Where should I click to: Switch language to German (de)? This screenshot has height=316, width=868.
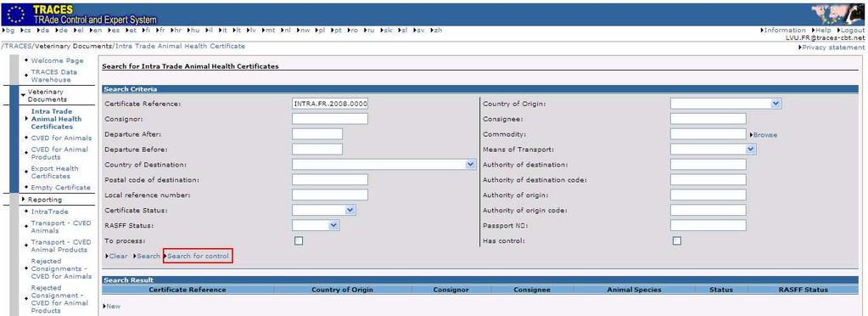(62, 31)
